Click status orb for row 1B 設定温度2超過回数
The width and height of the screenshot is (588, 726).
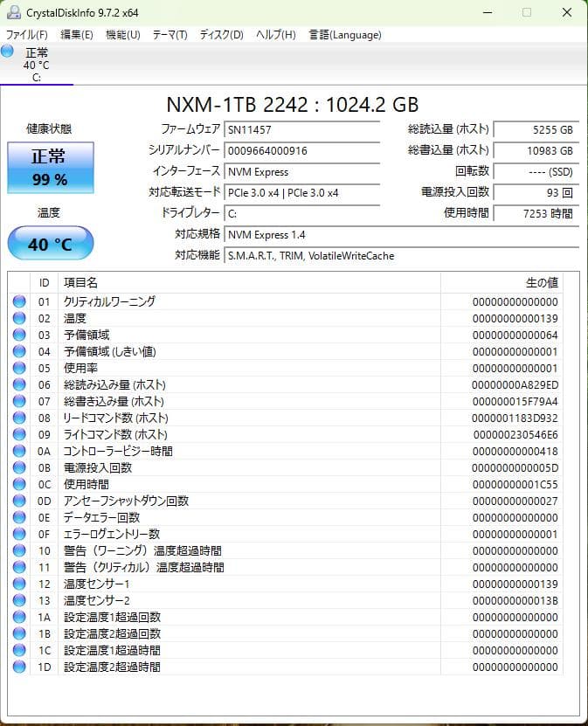coord(19,633)
